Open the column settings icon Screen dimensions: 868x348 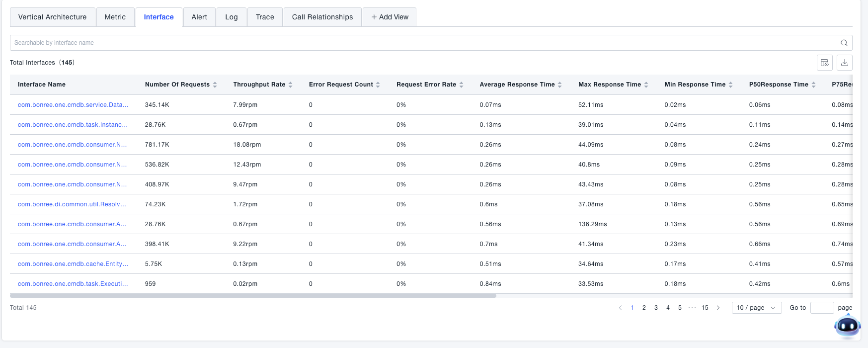(x=825, y=63)
